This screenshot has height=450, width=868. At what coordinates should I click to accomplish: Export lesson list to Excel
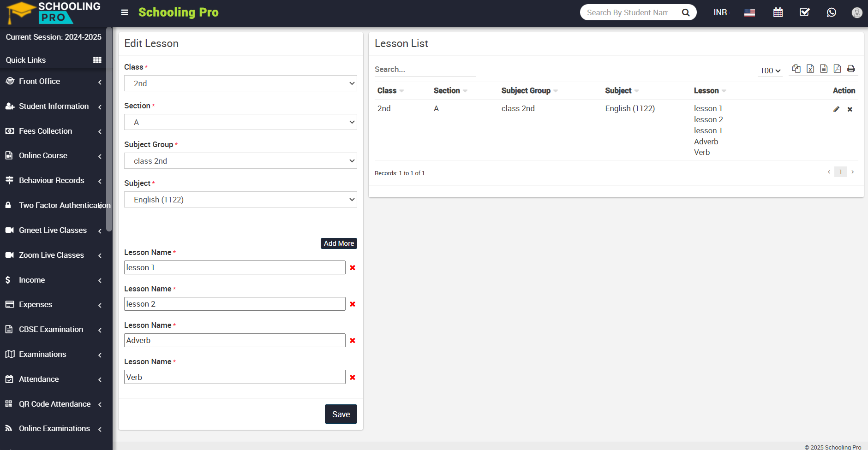[810, 69]
